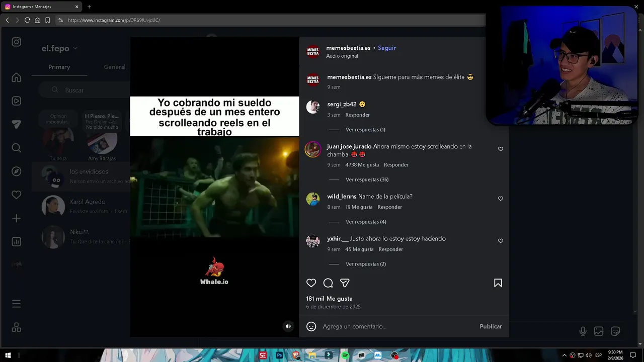The height and width of the screenshot is (362, 644).
Task: Open the Karol Agredo conversation
Action: coord(80,206)
